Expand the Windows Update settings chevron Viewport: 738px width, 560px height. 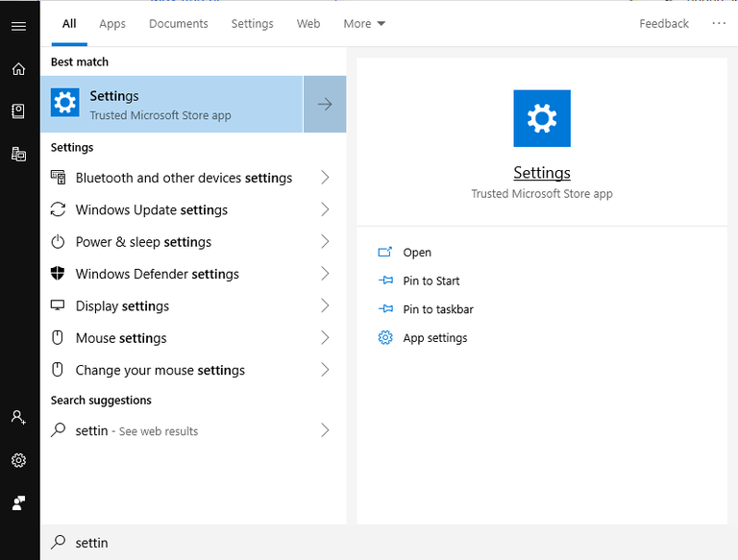[325, 209]
